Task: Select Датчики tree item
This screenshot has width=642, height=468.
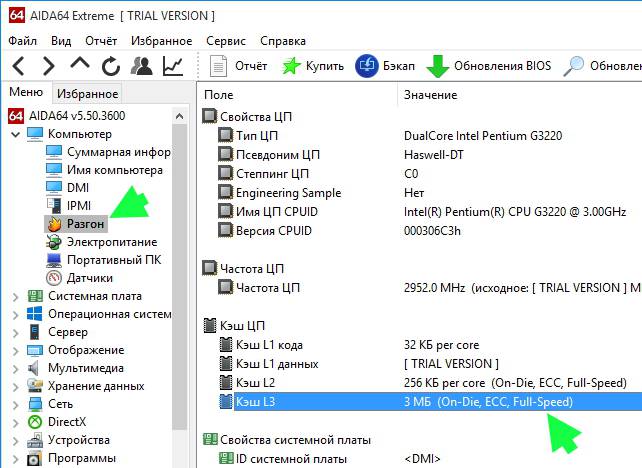Action: tap(79, 278)
